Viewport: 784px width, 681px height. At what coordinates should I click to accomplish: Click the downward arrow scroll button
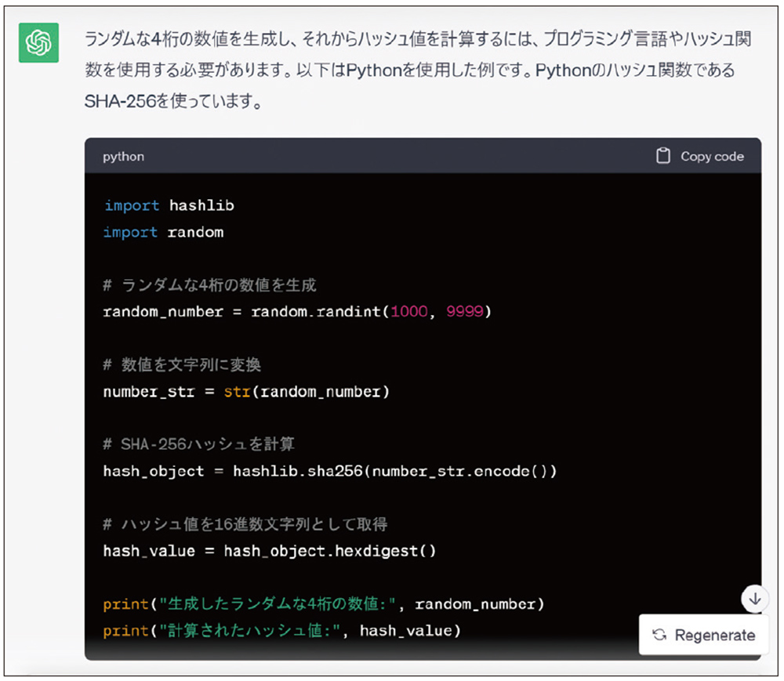click(x=754, y=599)
